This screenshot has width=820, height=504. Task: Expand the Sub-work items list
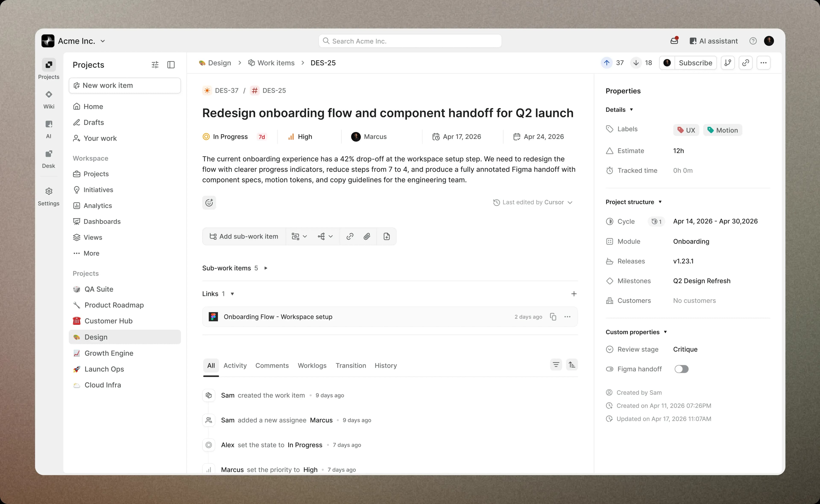(x=266, y=268)
